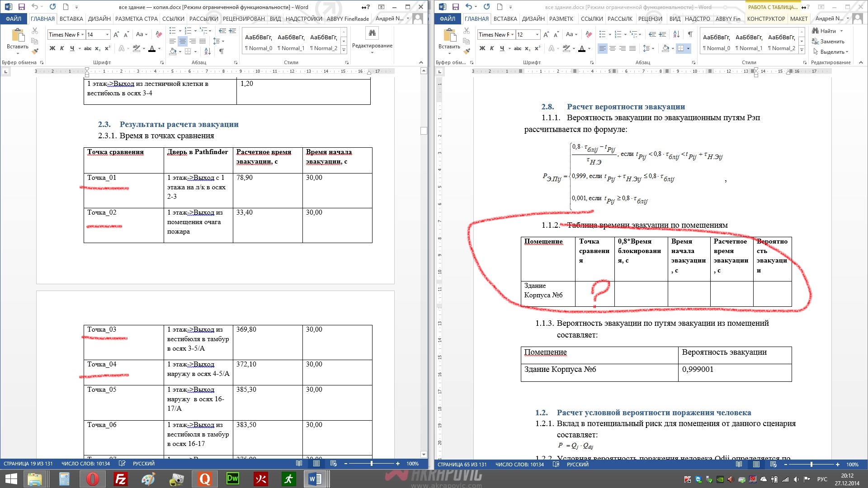Open ССЫЛКИ tab in left window
Viewport: 868px width, 488px height.
click(x=173, y=19)
